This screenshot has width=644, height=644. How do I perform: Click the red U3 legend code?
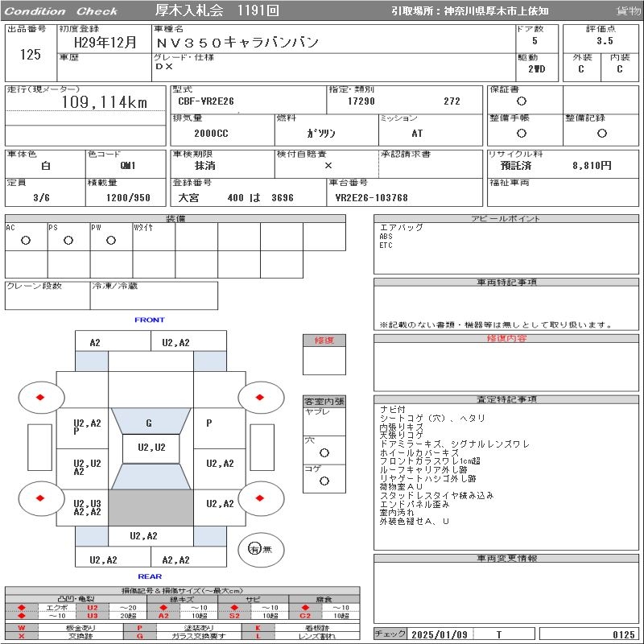(x=93, y=616)
